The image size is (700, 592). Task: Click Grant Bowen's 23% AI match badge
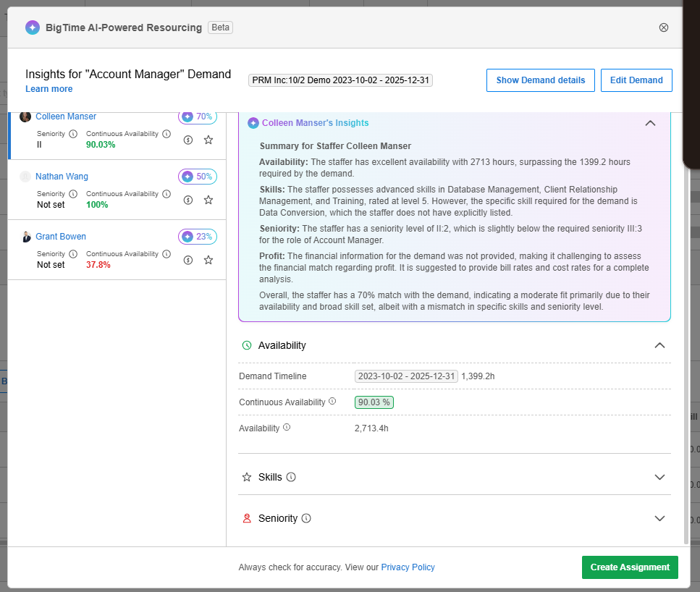(197, 237)
